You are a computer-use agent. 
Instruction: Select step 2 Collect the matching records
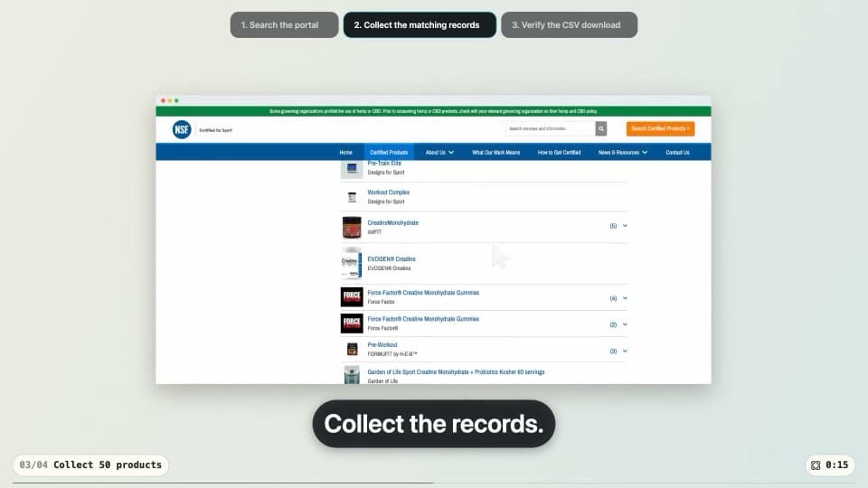(420, 25)
